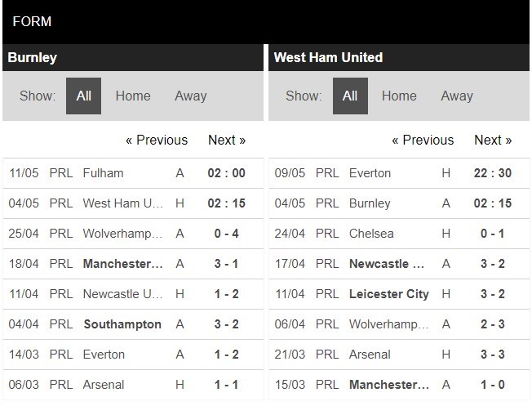Select the All tab under Burnley
Viewport: 532px width, 406px height.
[83, 96]
